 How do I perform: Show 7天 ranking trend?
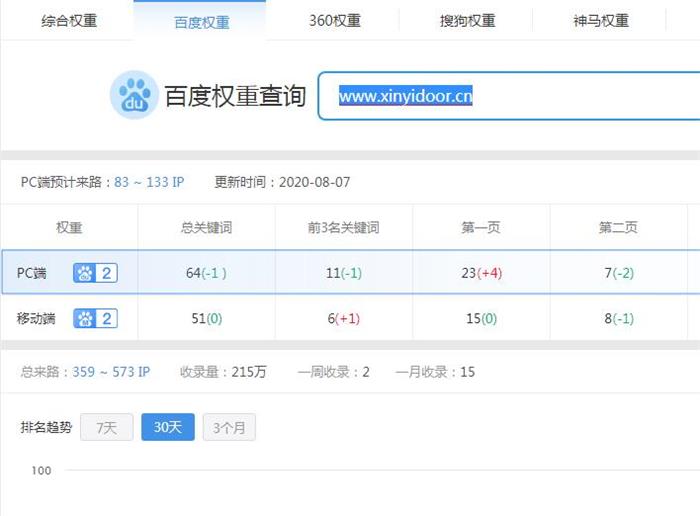[107, 427]
